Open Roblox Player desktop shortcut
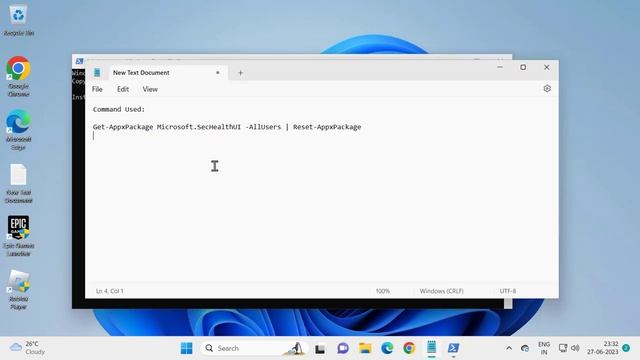This screenshot has height=360, width=640. (18, 289)
